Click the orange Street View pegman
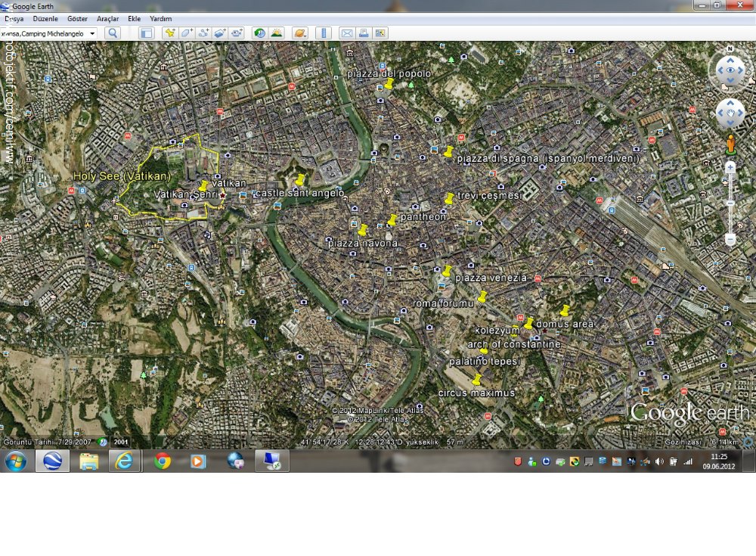 click(x=730, y=144)
